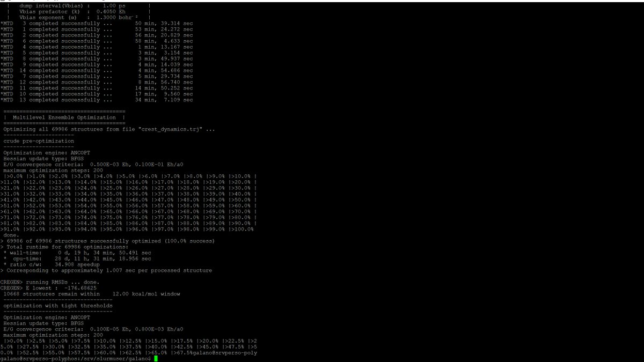Image resolution: width=644 pixels, height=362 pixels.
Task: Click the MTD 5 completed line
Action: coord(97,53)
